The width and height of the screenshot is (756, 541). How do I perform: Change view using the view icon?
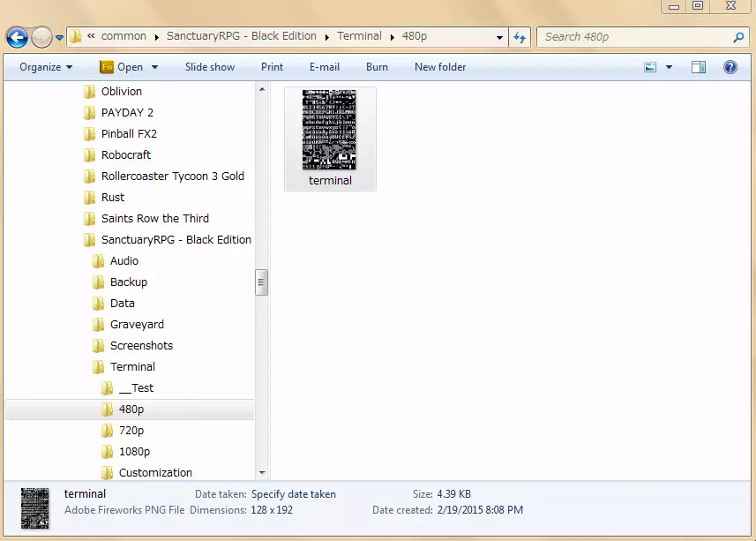pyautogui.click(x=650, y=67)
